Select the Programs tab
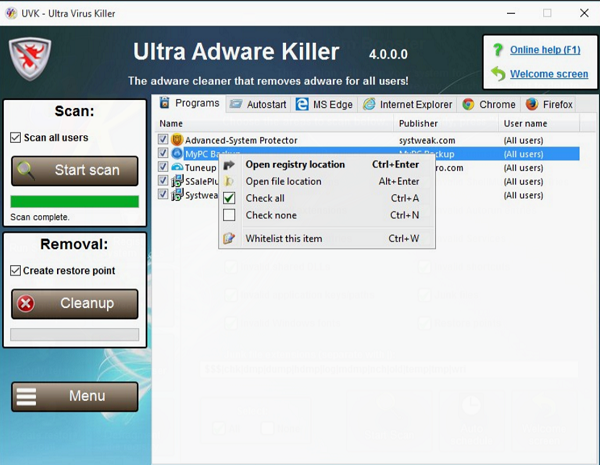Screen dimensions: 600x465 pos(190,103)
